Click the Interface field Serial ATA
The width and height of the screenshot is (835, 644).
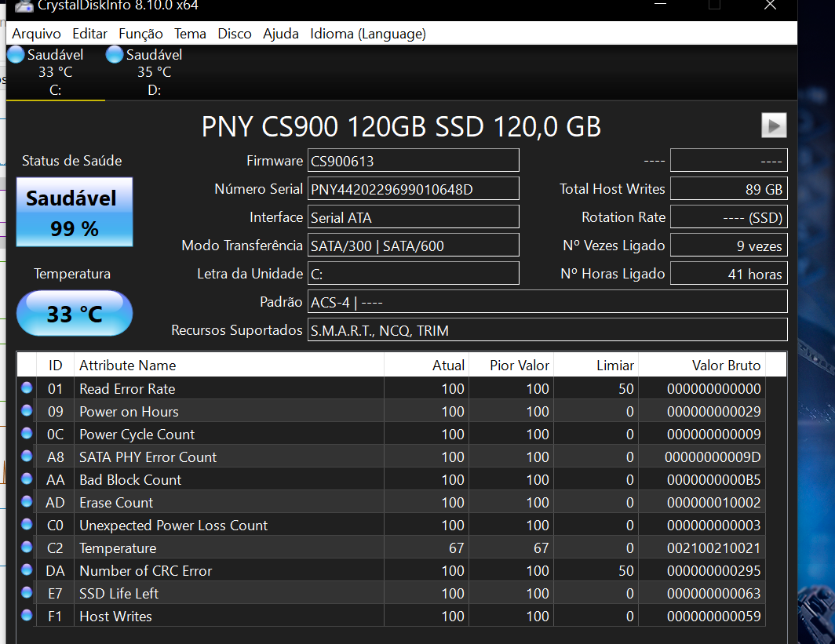pyautogui.click(x=414, y=217)
